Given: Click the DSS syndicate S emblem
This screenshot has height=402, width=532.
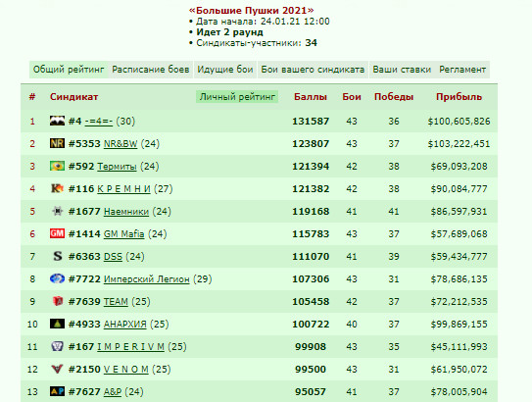Looking at the screenshot, I should click(x=57, y=256).
